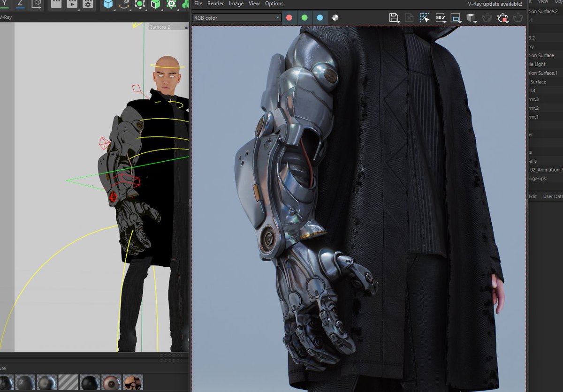Viewport: 563px width, 392px height.
Task: Select the first dark sphere material
Action: (x=6, y=383)
